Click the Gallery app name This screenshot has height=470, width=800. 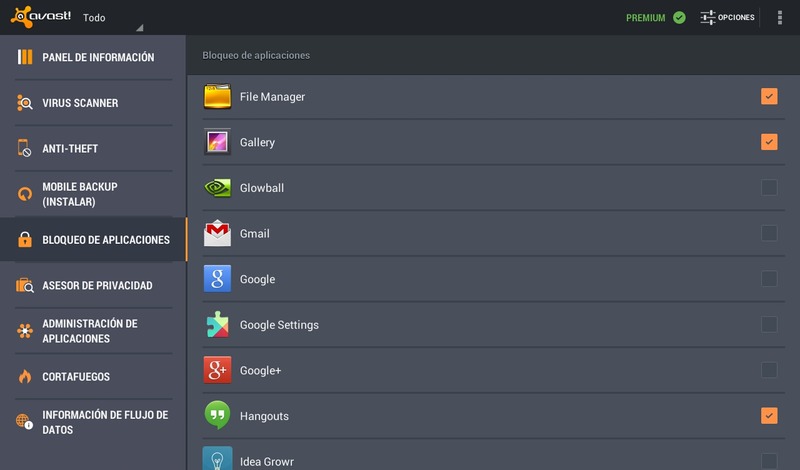[257, 142]
